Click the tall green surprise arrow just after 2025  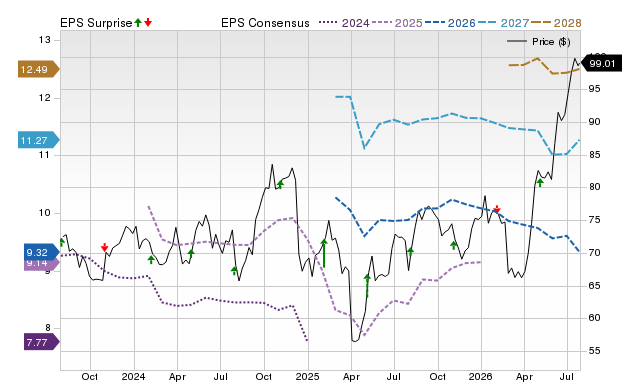pyautogui.click(x=324, y=253)
